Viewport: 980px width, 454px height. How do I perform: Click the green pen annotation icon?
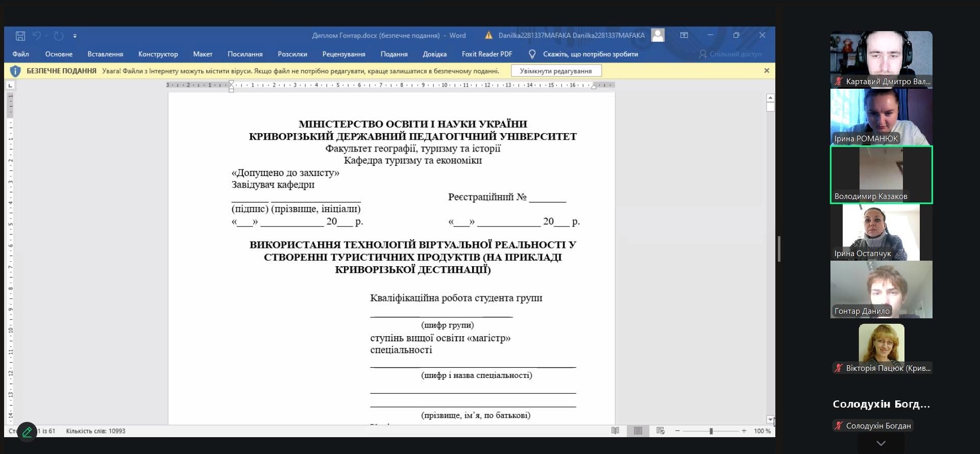[27, 432]
